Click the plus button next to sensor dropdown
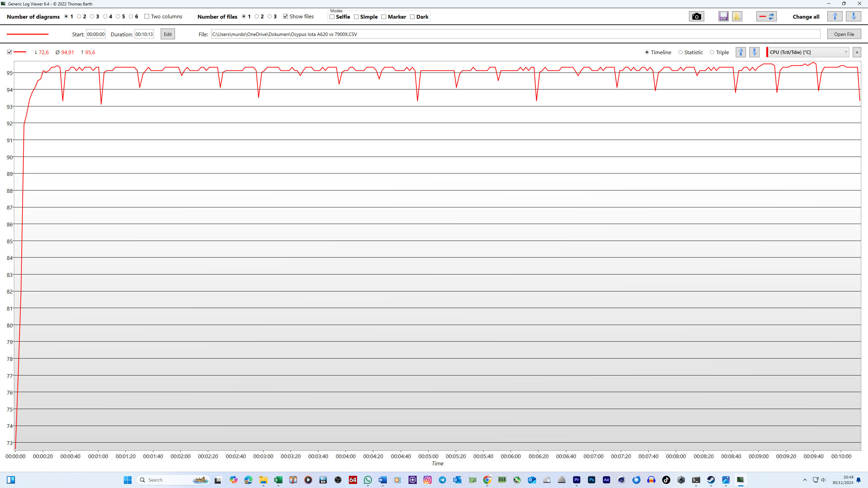The image size is (868, 488). (857, 52)
